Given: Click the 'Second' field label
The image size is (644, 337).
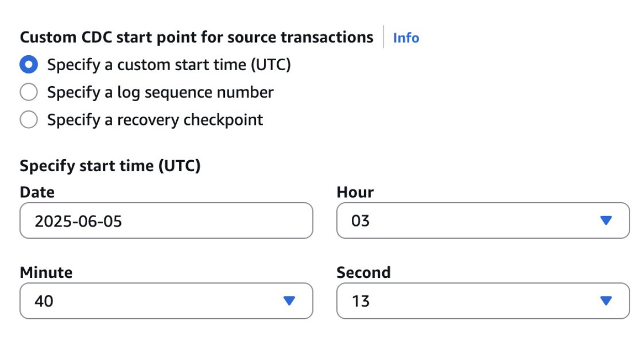Looking at the screenshot, I should coord(363,272).
